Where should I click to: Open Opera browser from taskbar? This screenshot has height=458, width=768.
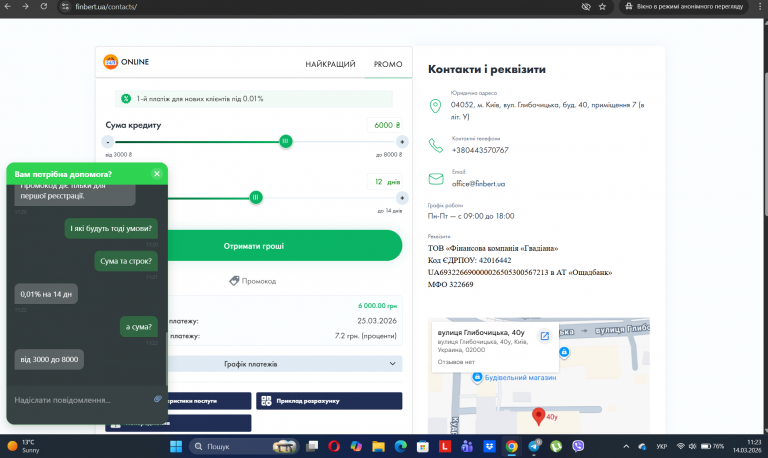334,446
